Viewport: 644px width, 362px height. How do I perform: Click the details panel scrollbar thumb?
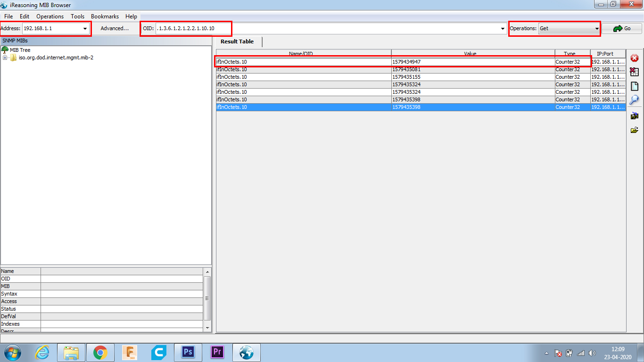click(x=207, y=298)
